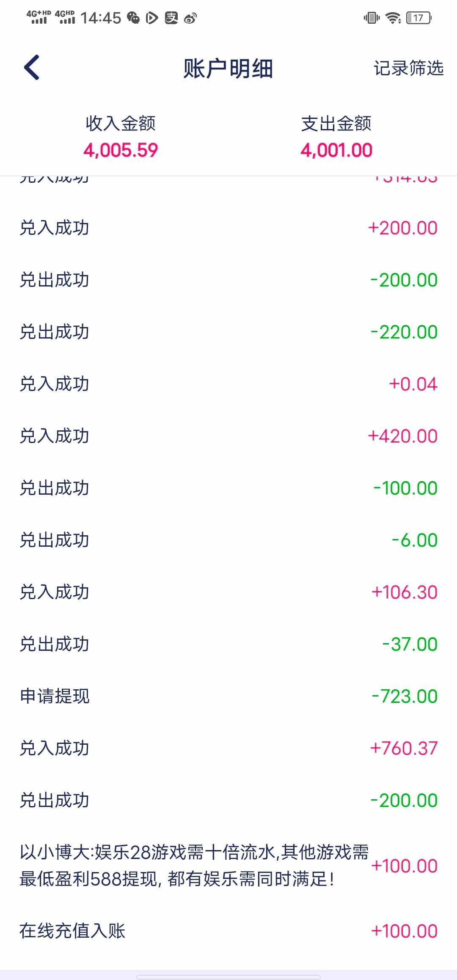This screenshot has height=980, width=457.
Task: Open the 兑入成功 +760.37 record
Action: click(x=228, y=748)
